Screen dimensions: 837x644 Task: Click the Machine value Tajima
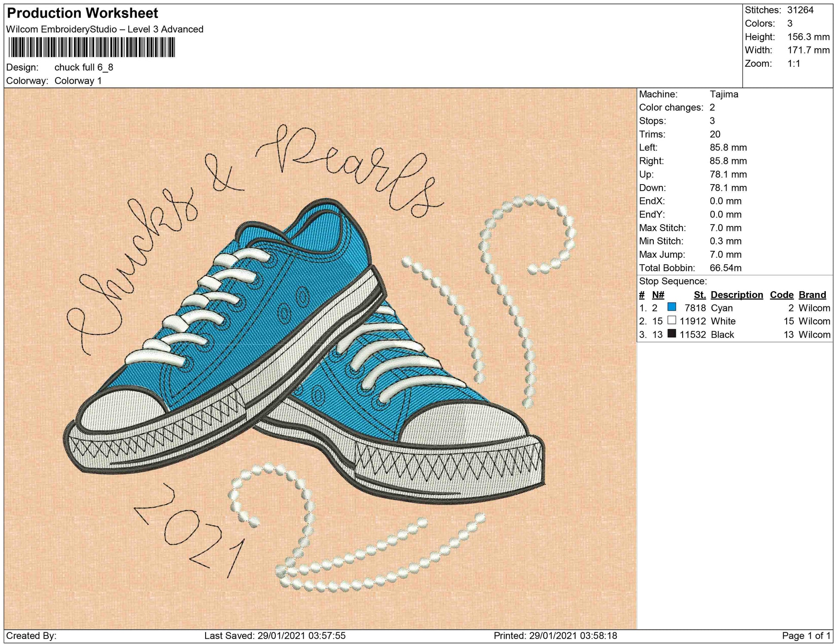point(723,94)
